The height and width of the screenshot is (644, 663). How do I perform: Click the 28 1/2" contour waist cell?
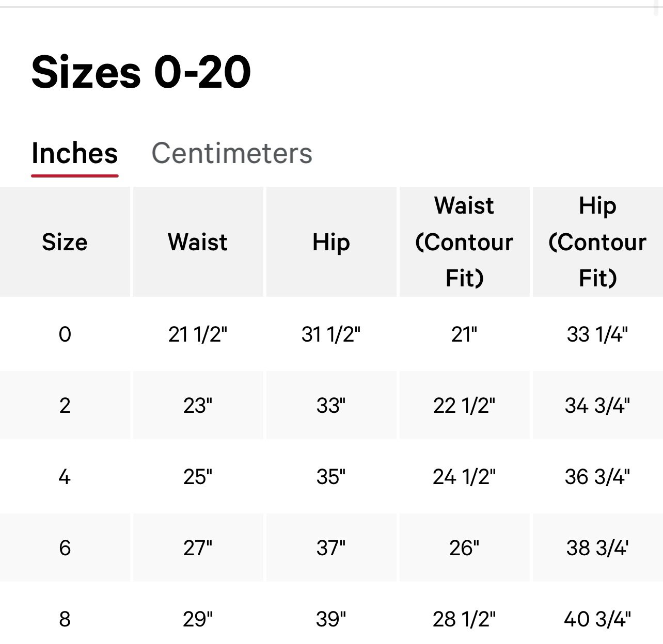[x=464, y=618]
